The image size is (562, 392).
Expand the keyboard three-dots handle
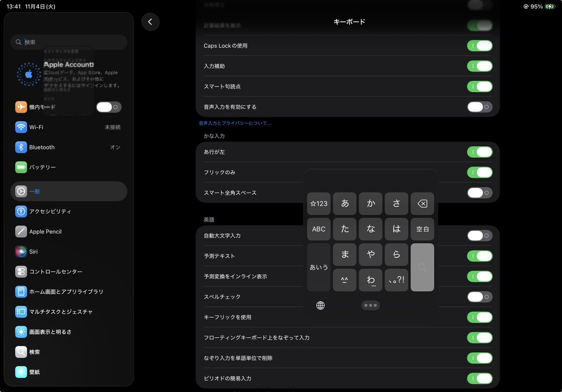point(370,305)
